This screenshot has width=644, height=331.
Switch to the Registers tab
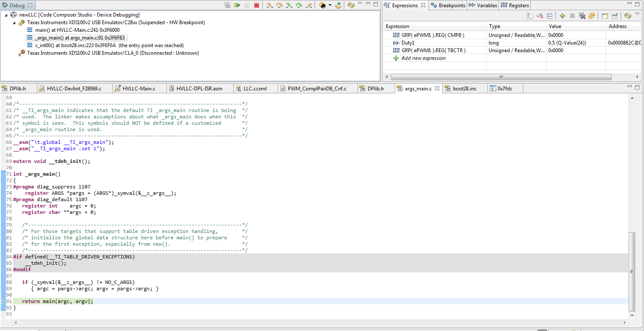pyautogui.click(x=515, y=6)
